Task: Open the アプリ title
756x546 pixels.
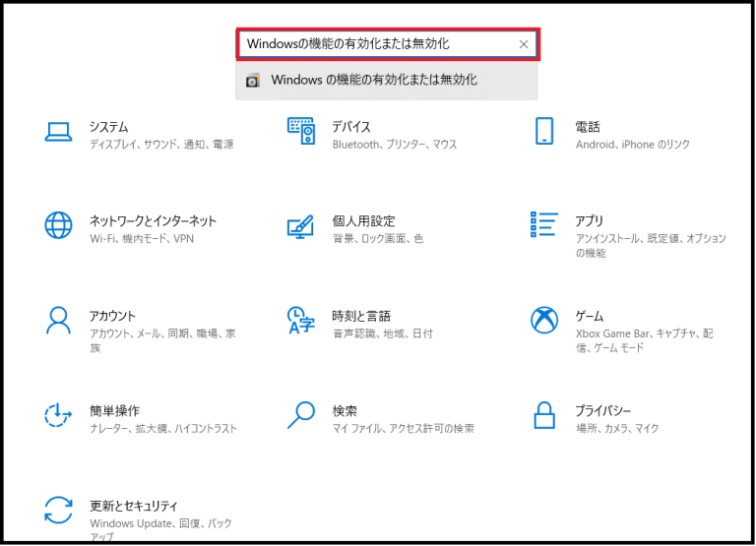Action: coord(590,221)
